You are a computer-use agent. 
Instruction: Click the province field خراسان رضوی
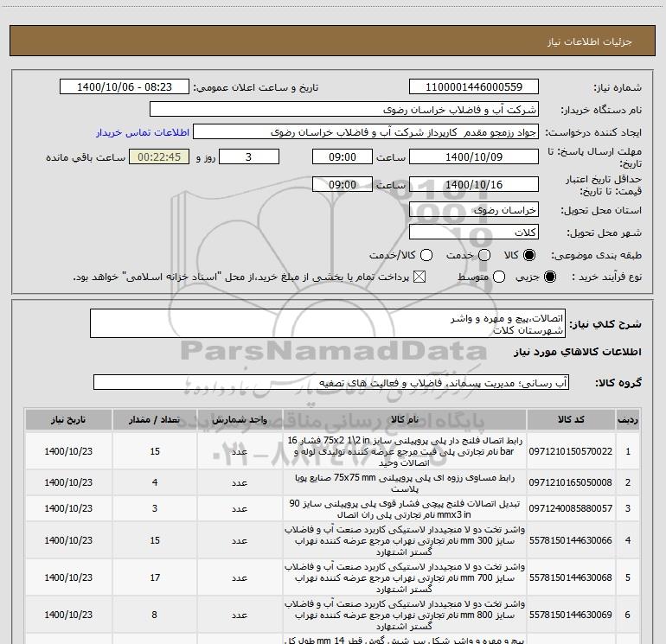[474, 210]
